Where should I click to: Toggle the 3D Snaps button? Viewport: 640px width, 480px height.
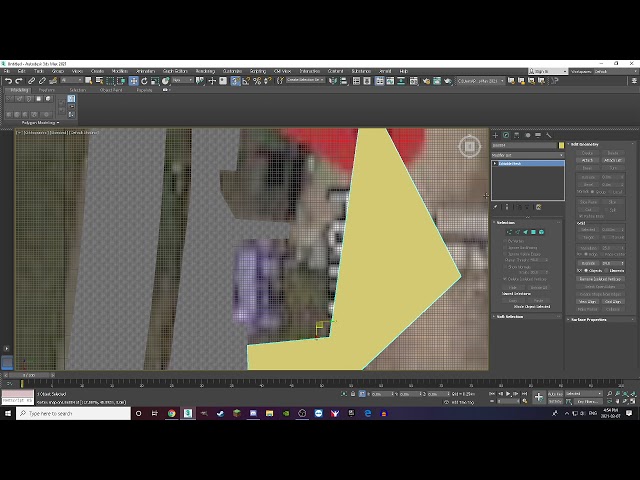tap(236, 81)
